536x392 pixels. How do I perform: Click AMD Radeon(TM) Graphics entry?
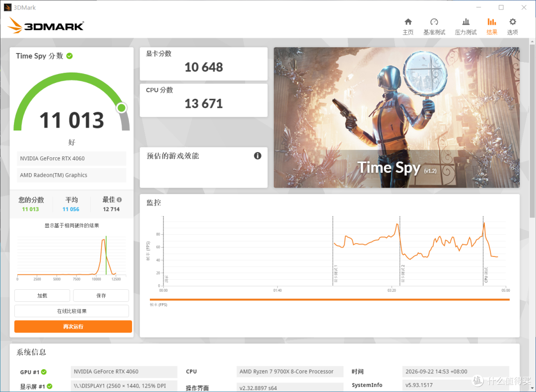(71, 175)
